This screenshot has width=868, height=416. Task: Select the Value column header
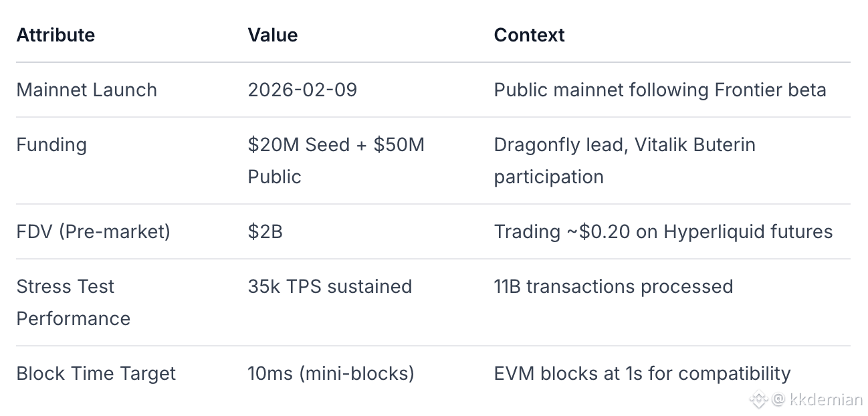click(273, 35)
